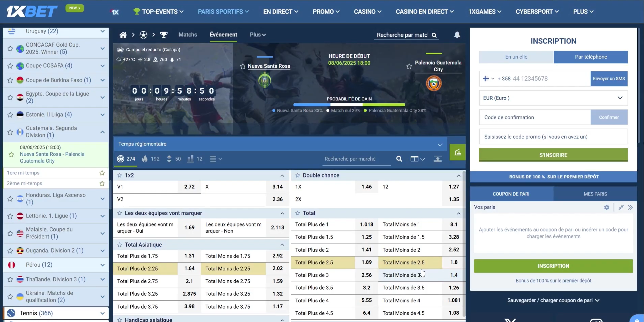Collapse the Double chance market section
Screen dimensions: 644x322
click(458, 176)
